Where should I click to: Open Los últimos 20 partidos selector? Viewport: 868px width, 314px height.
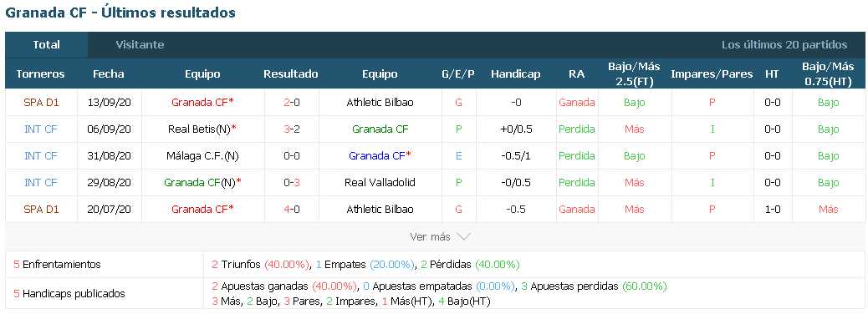(x=784, y=45)
